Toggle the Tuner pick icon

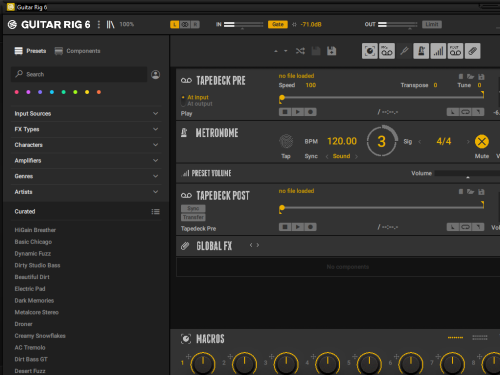404,51
